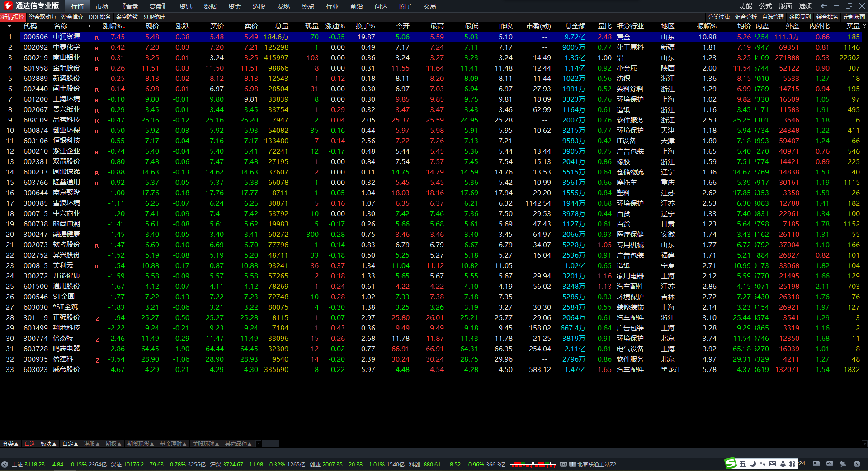The height and width of the screenshot is (471, 868).
Task: Click the satellite dish icon in status bar
Action: point(843,464)
